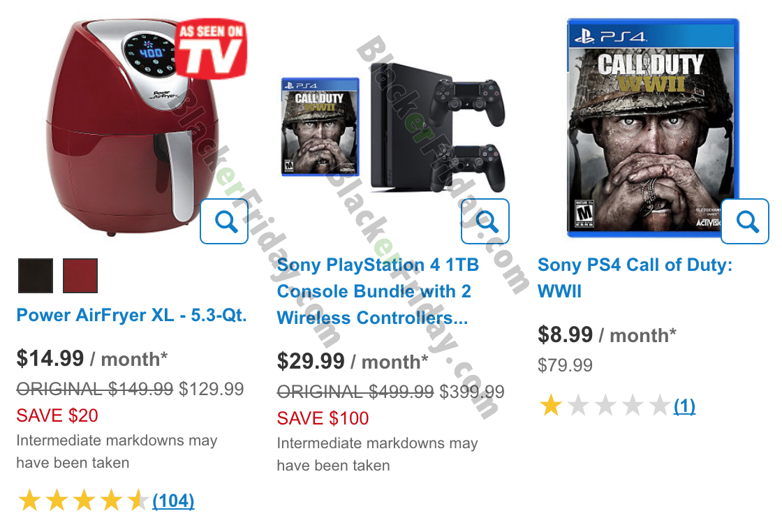Screen dimensions: 782x532
Task: Click the AirFryer star rating icons
Action: [x=83, y=501]
